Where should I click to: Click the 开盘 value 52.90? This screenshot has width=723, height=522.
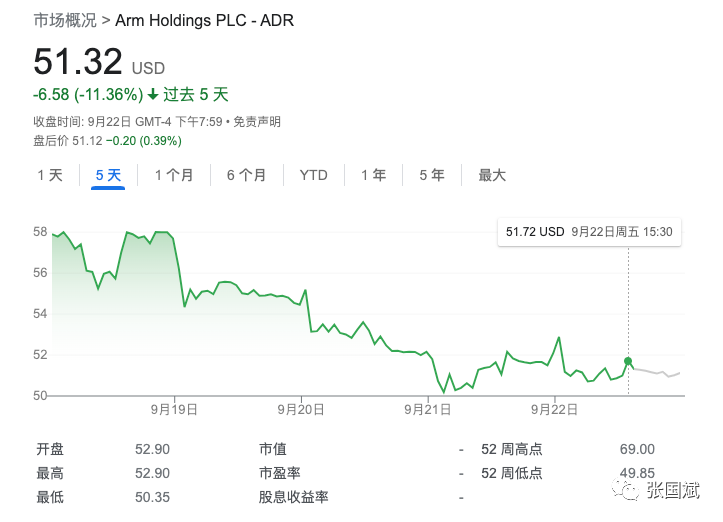click(152, 449)
